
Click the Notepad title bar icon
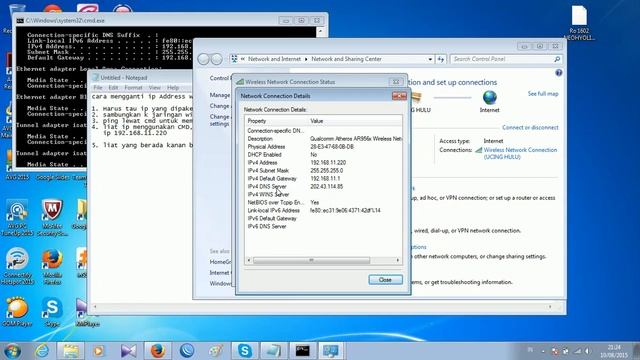pyautogui.click(x=96, y=78)
